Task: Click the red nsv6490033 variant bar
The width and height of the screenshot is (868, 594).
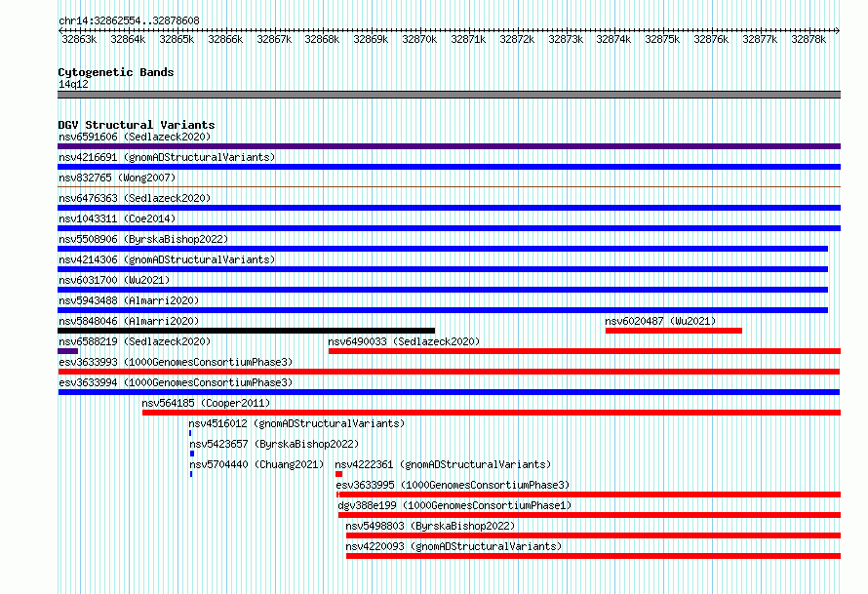Action: [584, 351]
